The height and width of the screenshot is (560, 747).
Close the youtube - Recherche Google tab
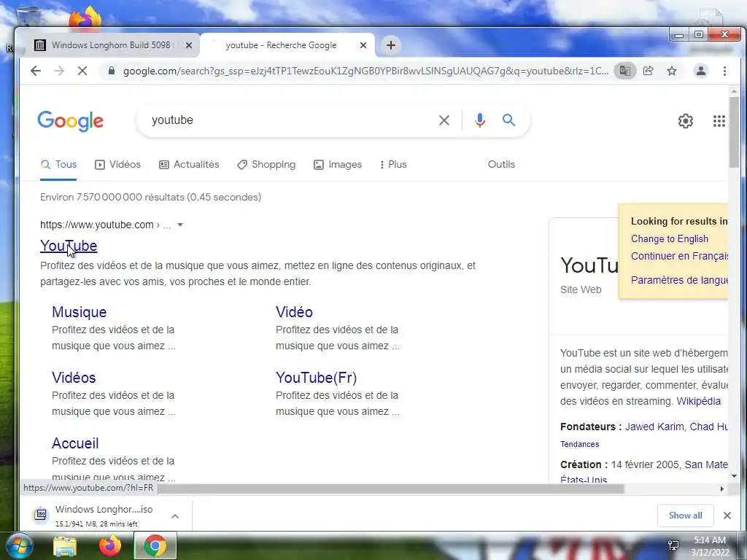363,45
